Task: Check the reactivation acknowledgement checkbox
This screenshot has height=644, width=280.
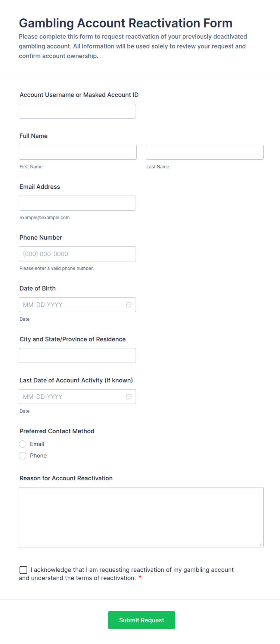Action: click(23, 570)
